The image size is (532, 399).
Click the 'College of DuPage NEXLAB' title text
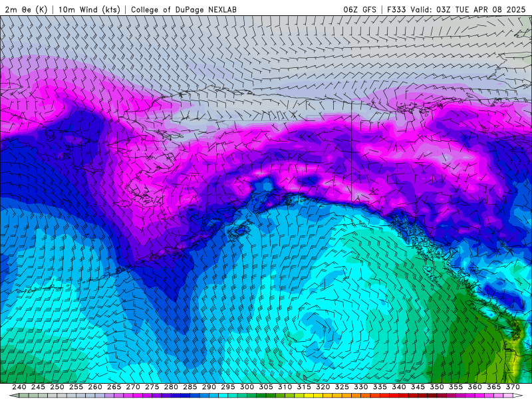coord(184,9)
